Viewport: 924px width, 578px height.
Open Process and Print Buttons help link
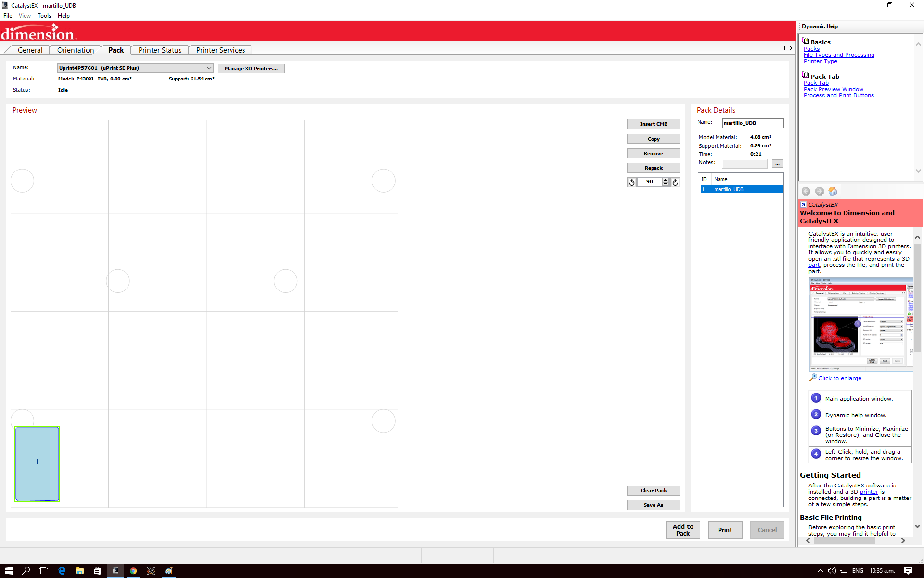click(839, 95)
